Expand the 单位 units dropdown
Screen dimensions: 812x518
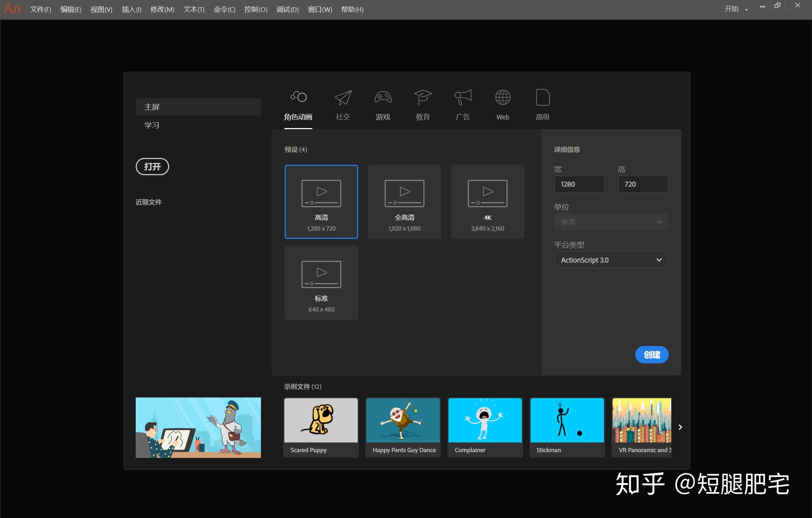611,222
